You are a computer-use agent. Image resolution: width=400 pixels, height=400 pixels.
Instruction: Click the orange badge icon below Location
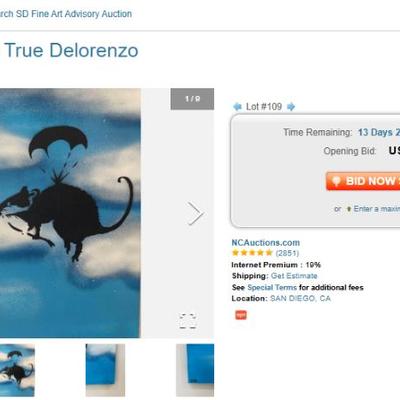(241, 315)
